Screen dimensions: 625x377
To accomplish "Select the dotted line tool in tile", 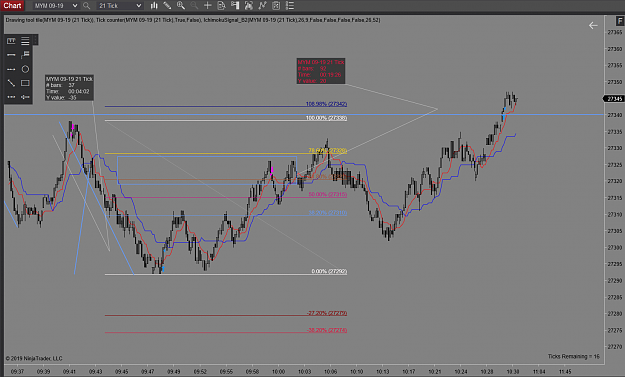I will (11, 97).
